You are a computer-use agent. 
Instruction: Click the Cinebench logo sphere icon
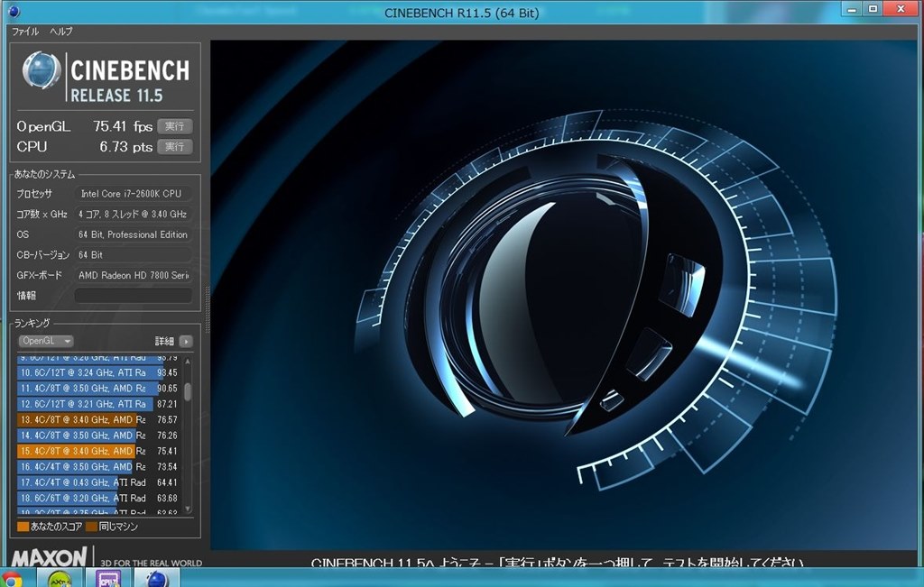coord(42,70)
